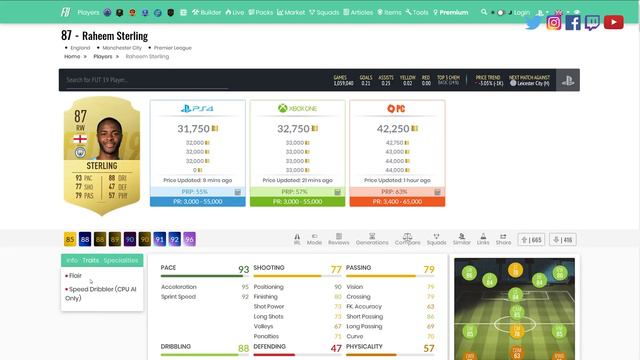Screen dimensions: 640x360
Task: Switch to the Info tab
Action: pyautogui.click(x=72, y=260)
